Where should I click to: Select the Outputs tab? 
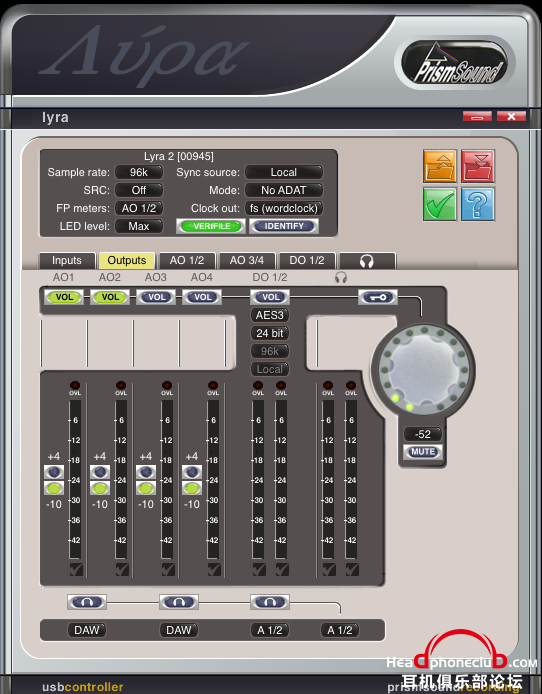point(127,261)
